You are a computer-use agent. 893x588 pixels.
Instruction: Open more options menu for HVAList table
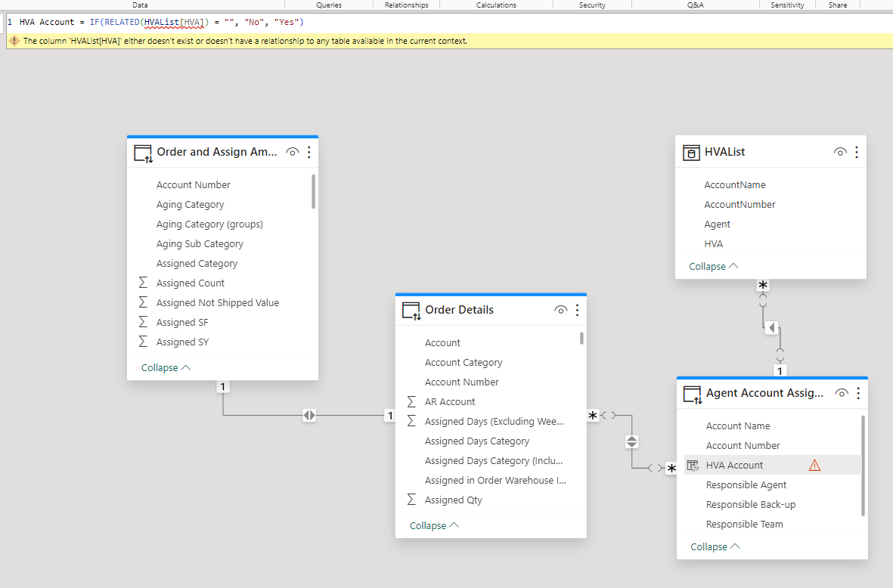tap(857, 152)
